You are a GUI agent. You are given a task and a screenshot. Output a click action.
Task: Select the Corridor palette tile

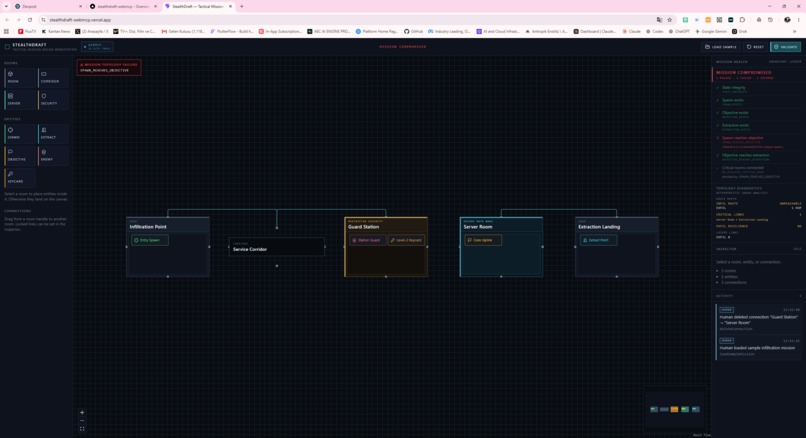click(53, 78)
